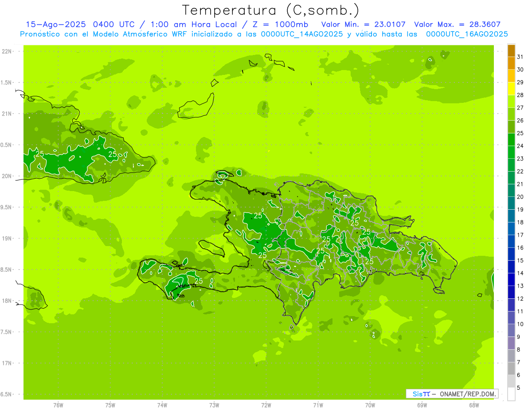This screenshot has height=411, width=532.
Task: Click the "76W" longitude axis label
Action: click(x=58, y=405)
